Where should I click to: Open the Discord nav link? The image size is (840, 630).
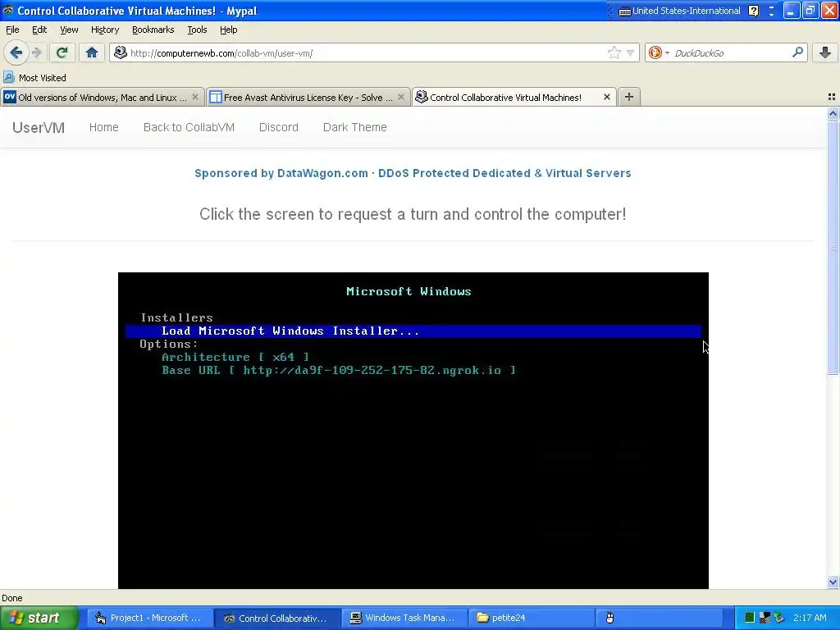(279, 127)
